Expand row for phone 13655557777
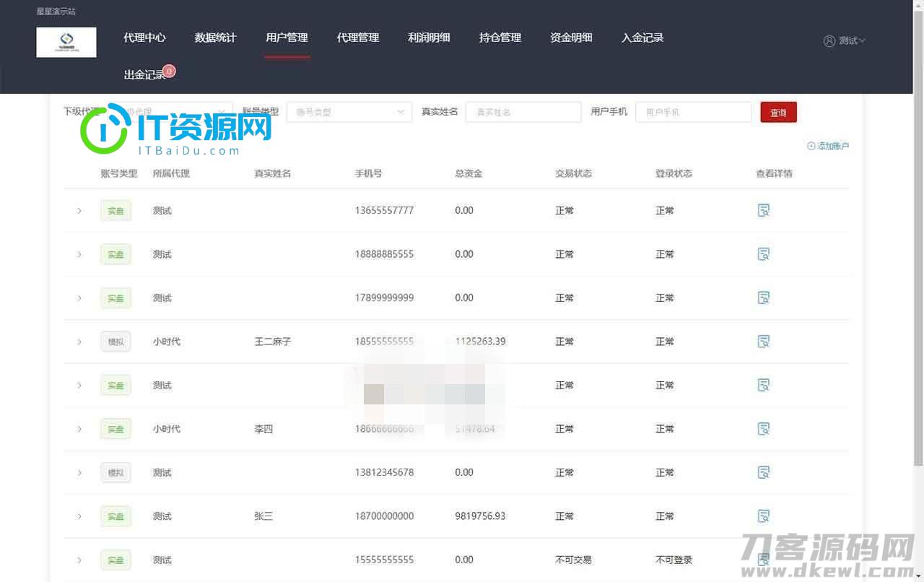The width and height of the screenshot is (924, 582). [79, 211]
